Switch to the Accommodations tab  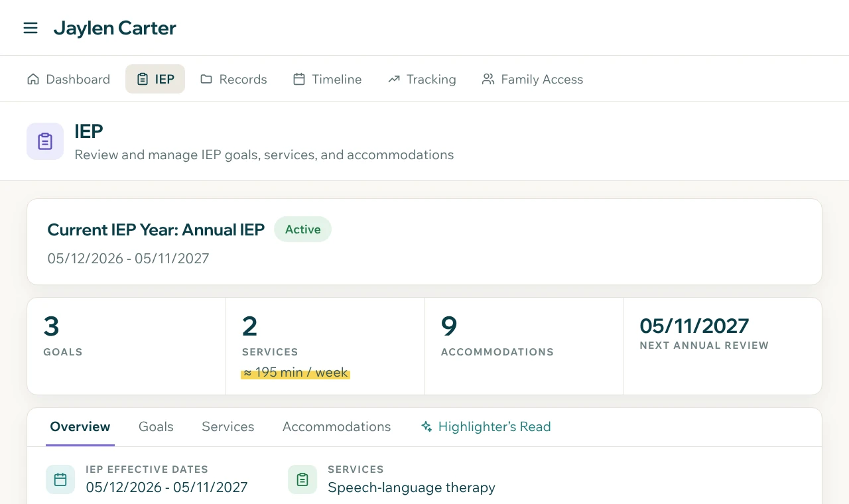[x=337, y=426]
